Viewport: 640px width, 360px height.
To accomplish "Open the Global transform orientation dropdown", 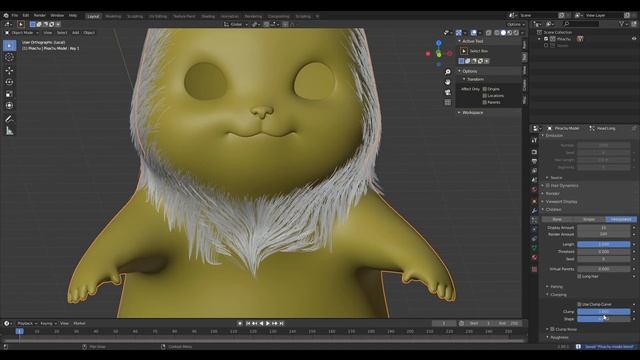I will (x=236, y=24).
